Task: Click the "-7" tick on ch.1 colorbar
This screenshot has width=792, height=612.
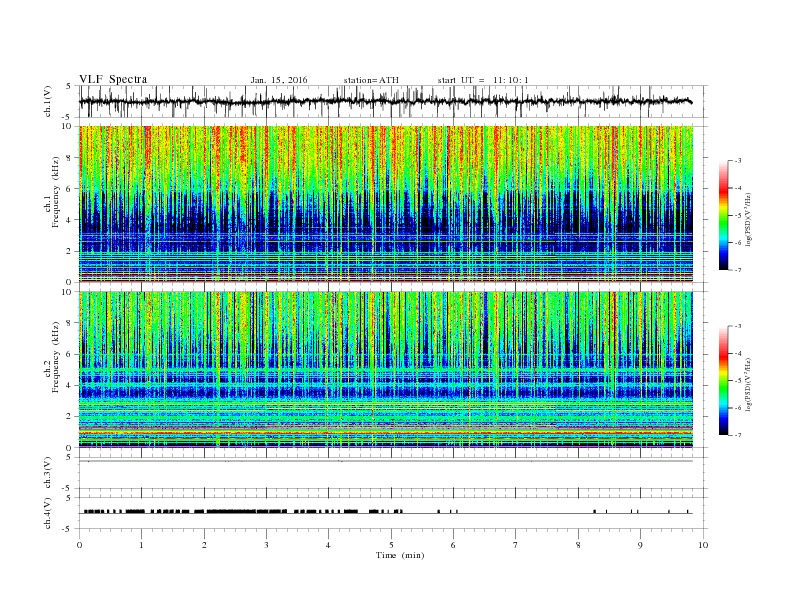Action: pos(737,270)
